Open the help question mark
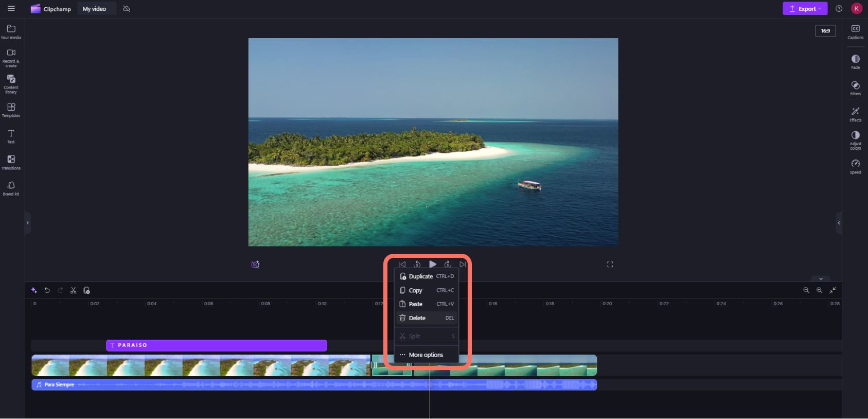 (x=839, y=9)
